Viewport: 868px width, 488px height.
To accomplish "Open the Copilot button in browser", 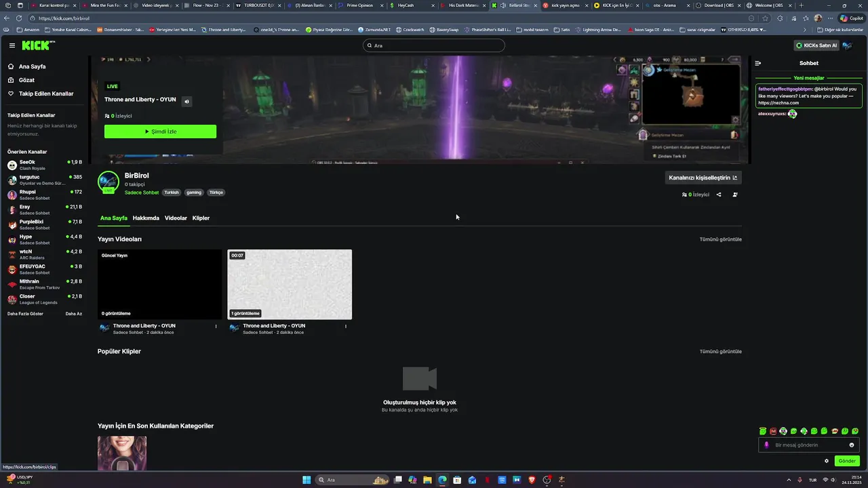I will click(x=852, y=18).
